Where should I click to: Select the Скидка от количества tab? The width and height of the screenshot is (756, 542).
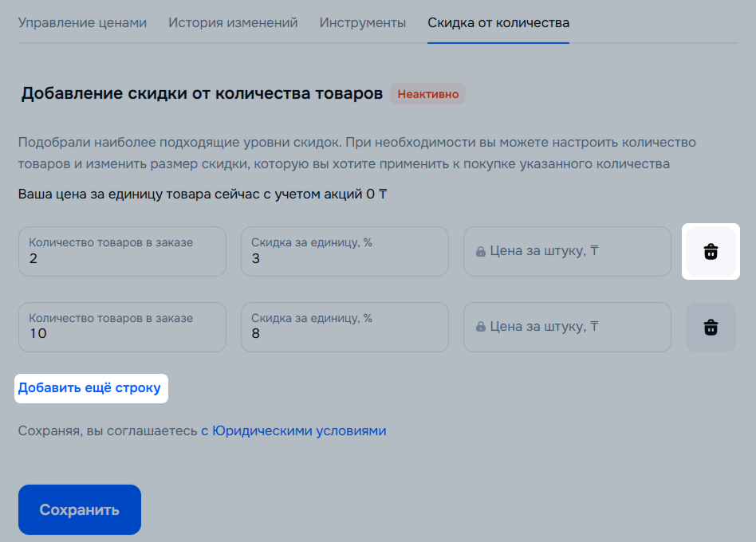(x=498, y=22)
